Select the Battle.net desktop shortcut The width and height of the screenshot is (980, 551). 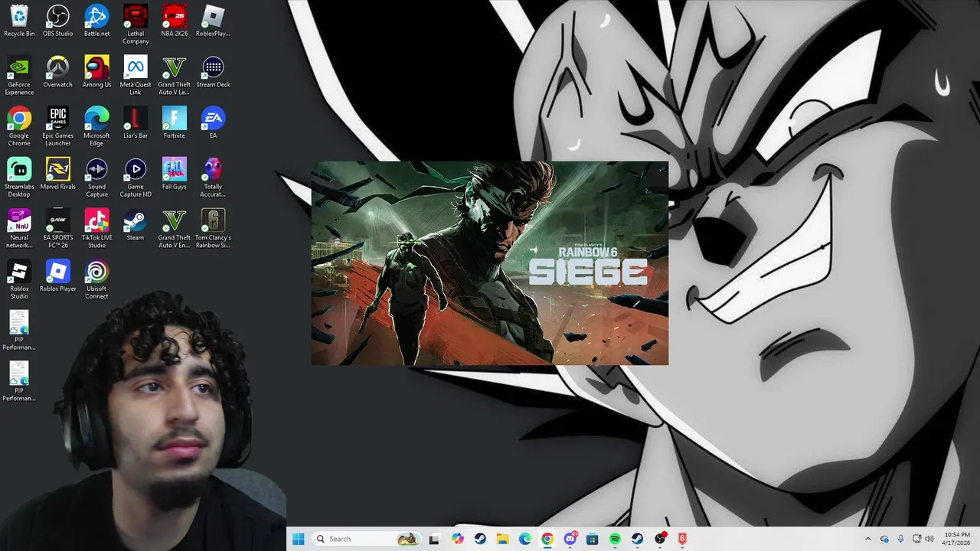point(96,21)
